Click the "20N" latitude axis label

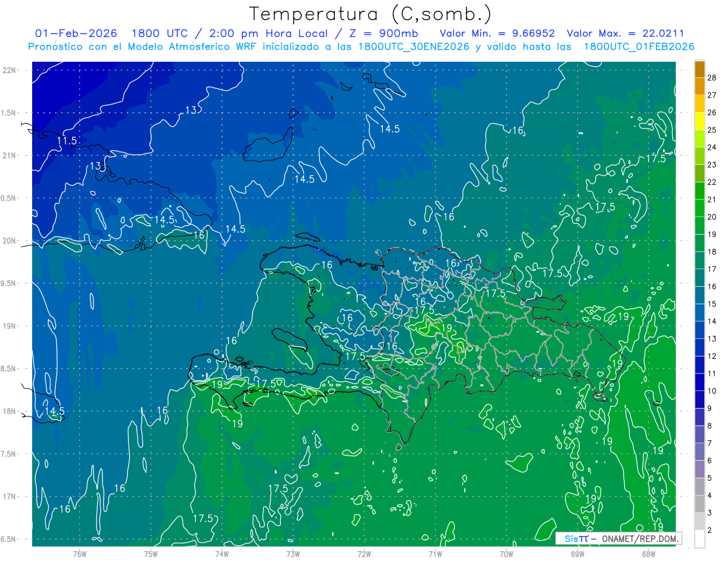click(10, 241)
